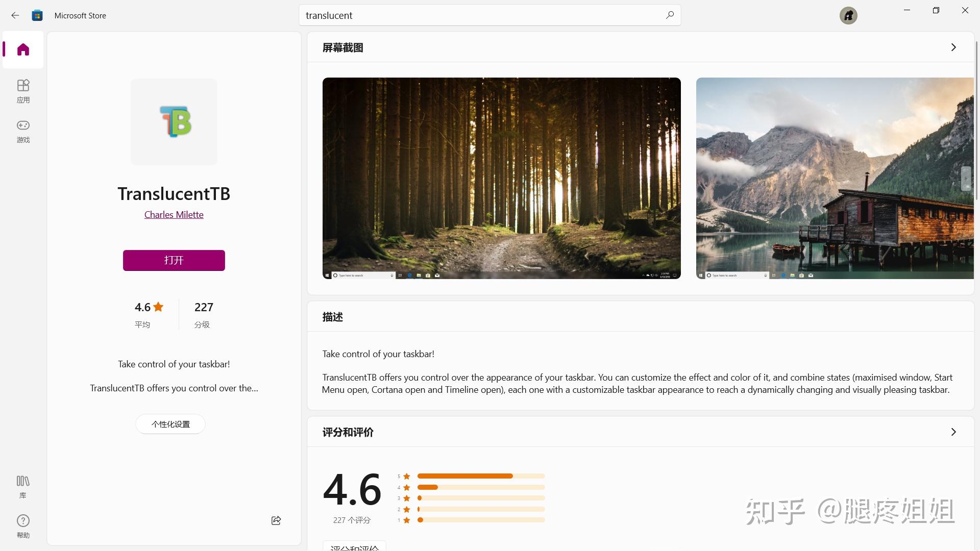
Task: Open the 游戏 (Games) section icon
Action: [x=22, y=131]
